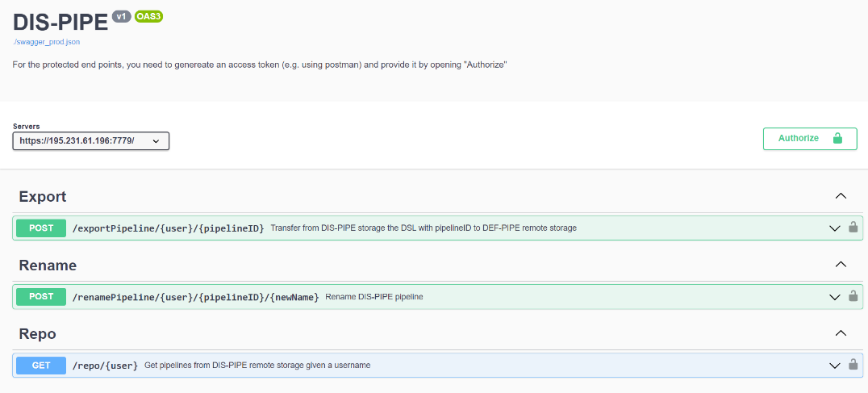
Task: Click the Authorize button
Action: pyautogui.click(x=810, y=138)
